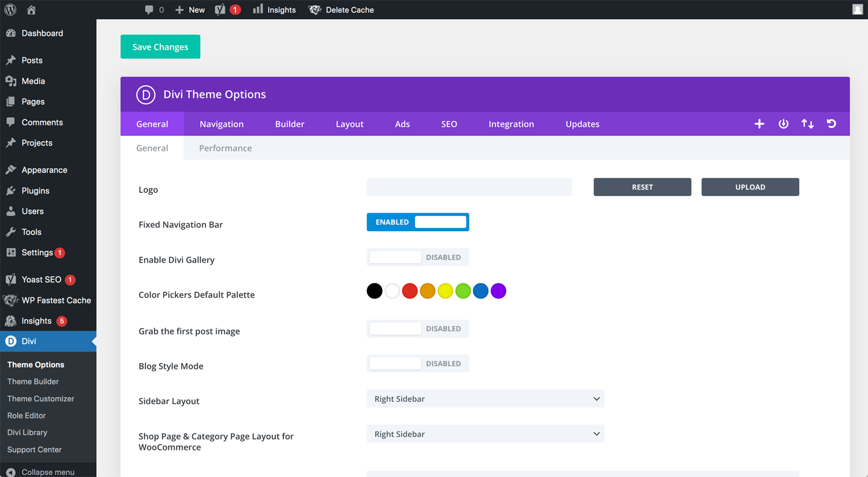Image resolution: width=868 pixels, height=477 pixels.
Task: Open the WordPress logo menu
Action: point(10,10)
